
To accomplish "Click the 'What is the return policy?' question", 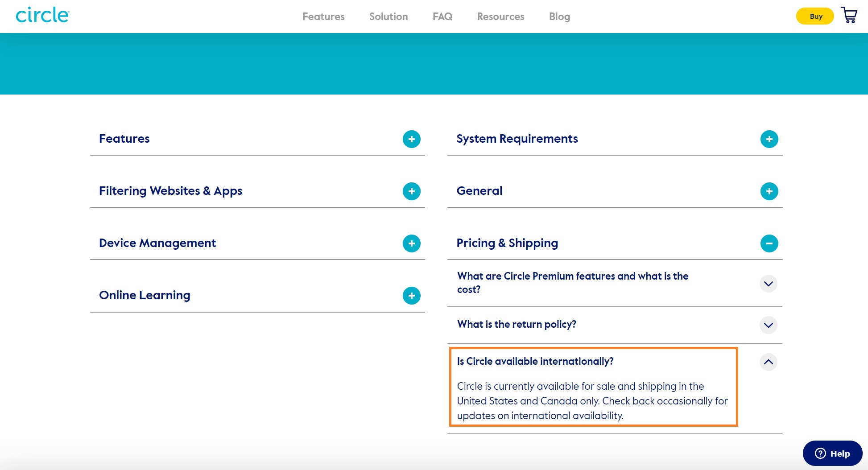I will click(x=517, y=324).
